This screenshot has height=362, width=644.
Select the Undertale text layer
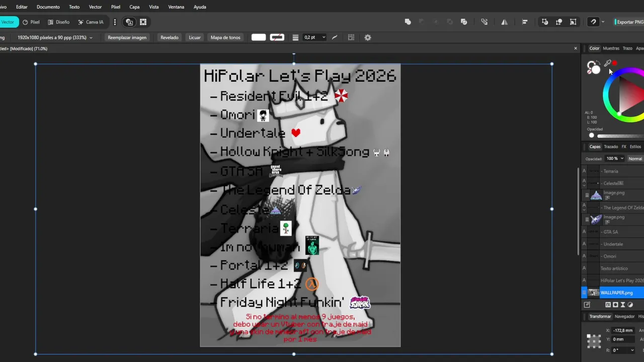tap(613, 244)
